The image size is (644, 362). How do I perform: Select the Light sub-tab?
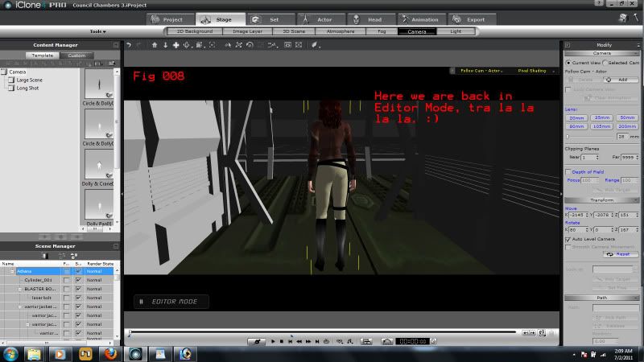pyautogui.click(x=456, y=31)
